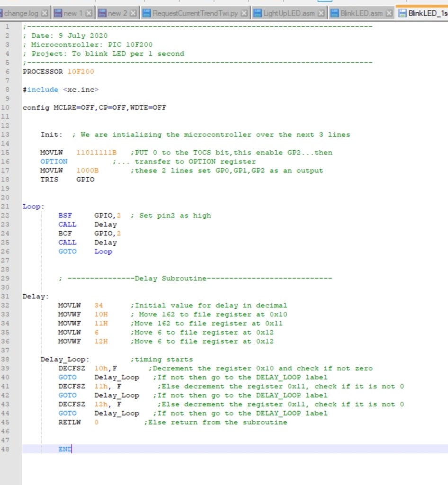The width and height of the screenshot is (448, 485).
Task: Click the disk icon on BlinkLED.asm tab
Action: 334,13
